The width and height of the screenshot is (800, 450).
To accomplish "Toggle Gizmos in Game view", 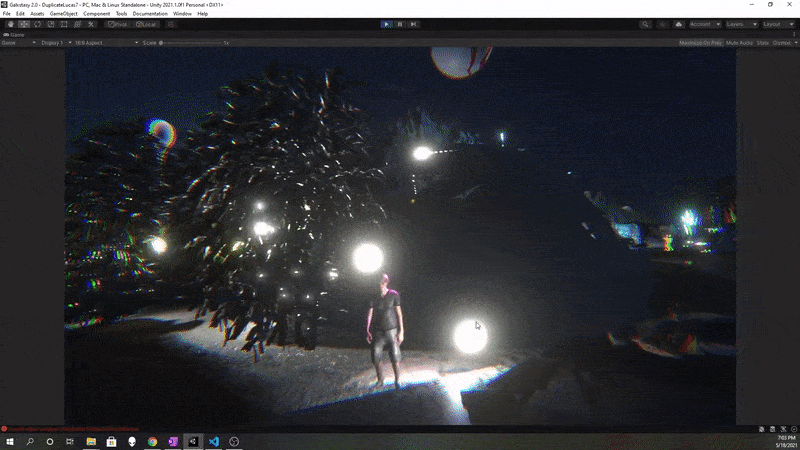I will point(781,43).
